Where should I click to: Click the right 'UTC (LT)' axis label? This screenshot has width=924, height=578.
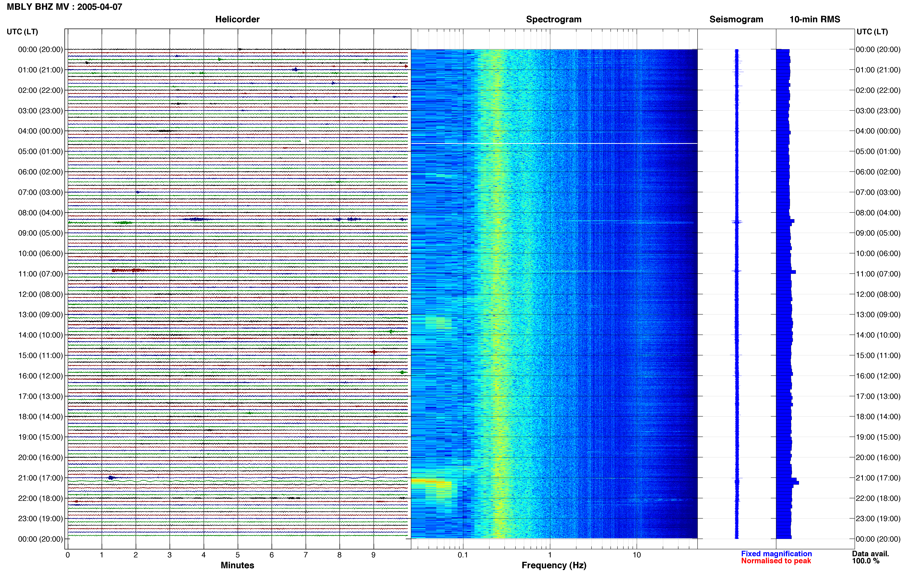(x=872, y=32)
